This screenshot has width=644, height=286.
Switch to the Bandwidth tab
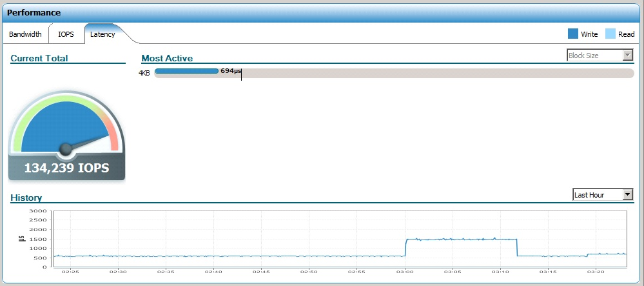pyautogui.click(x=26, y=34)
